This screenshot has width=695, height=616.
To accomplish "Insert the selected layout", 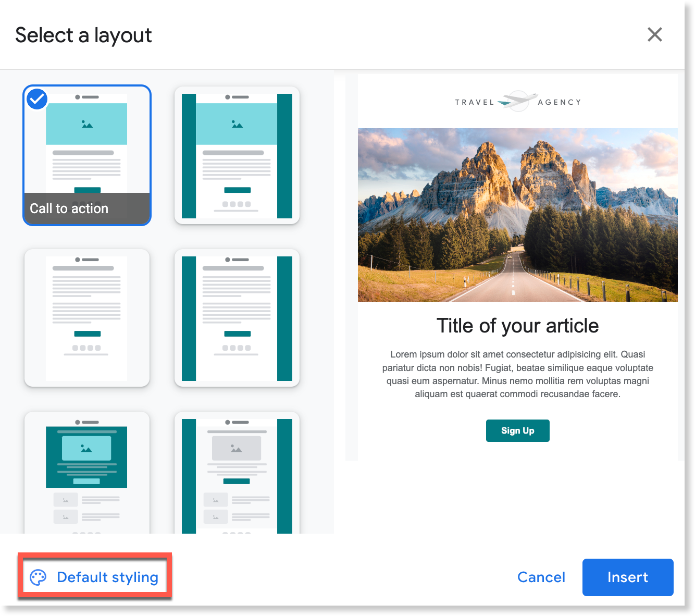I will [x=627, y=577].
